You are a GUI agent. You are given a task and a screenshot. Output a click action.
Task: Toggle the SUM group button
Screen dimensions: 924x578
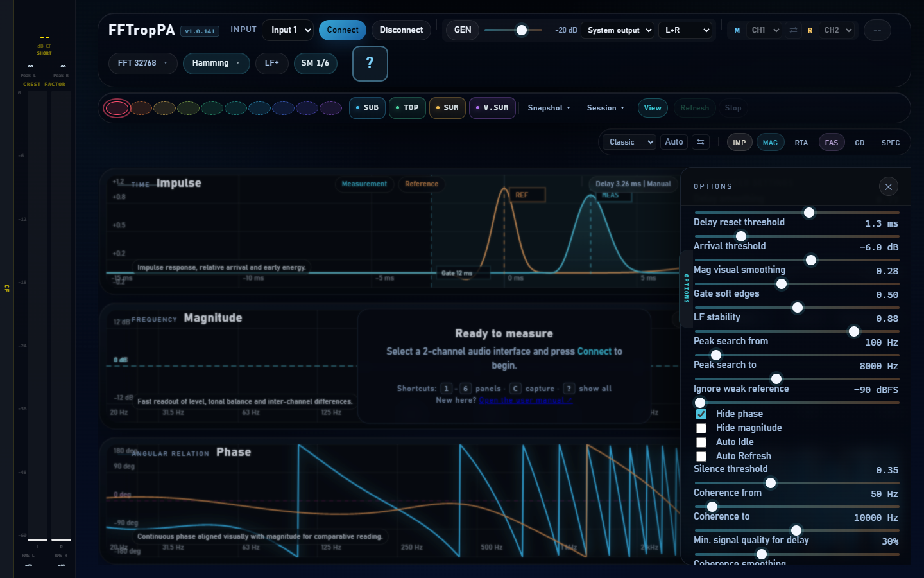click(447, 108)
